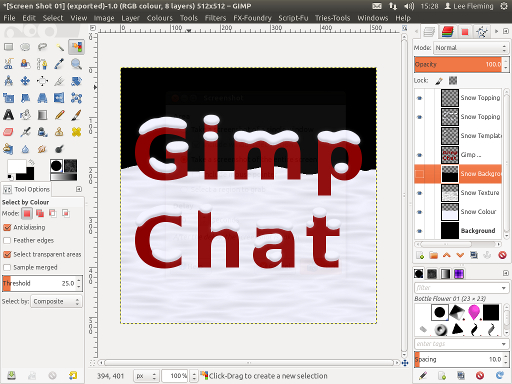Image resolution: width=512 pixels, height=384 pixels.
Task: Click the anchor floating layer icon
Action: click(x=487, y=255)
